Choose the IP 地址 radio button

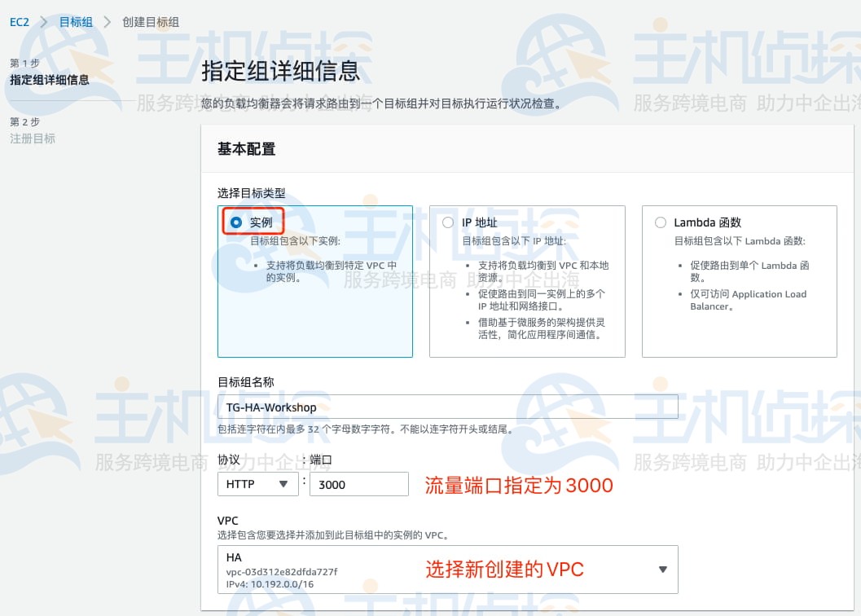click(x=448, y=222)
